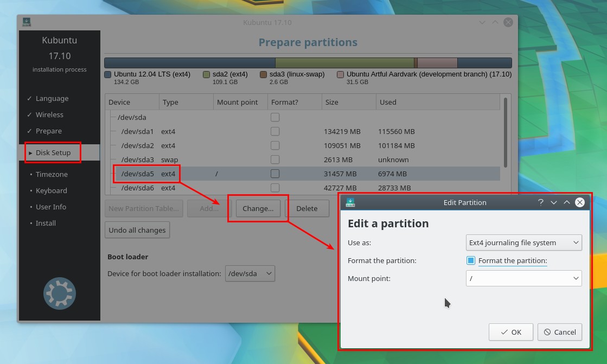
Task: Click the installer icon on the Edit Partition dialog
Action: pyautogui.click(x=350, y=202)
